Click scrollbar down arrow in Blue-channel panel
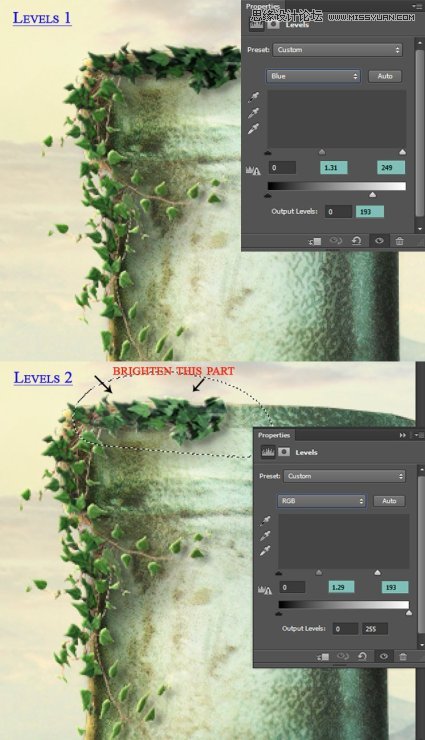The image size is (425, 740). tap(420, 229)
